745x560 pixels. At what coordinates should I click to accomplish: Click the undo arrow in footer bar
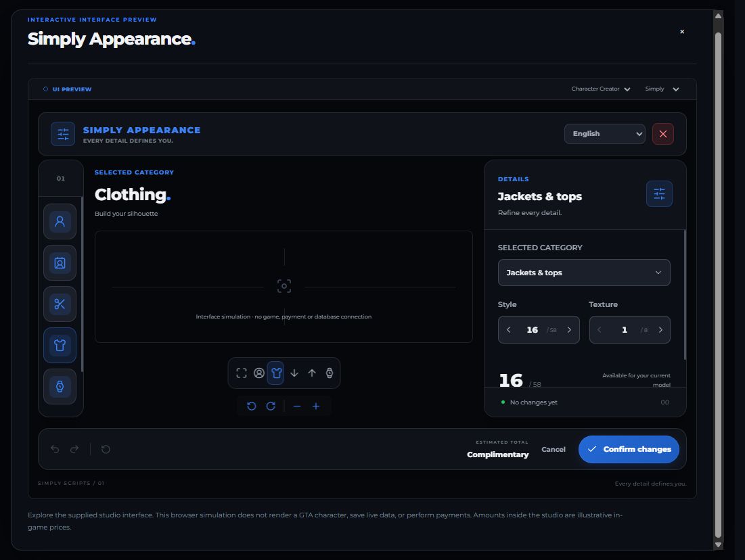pos(55,449)
